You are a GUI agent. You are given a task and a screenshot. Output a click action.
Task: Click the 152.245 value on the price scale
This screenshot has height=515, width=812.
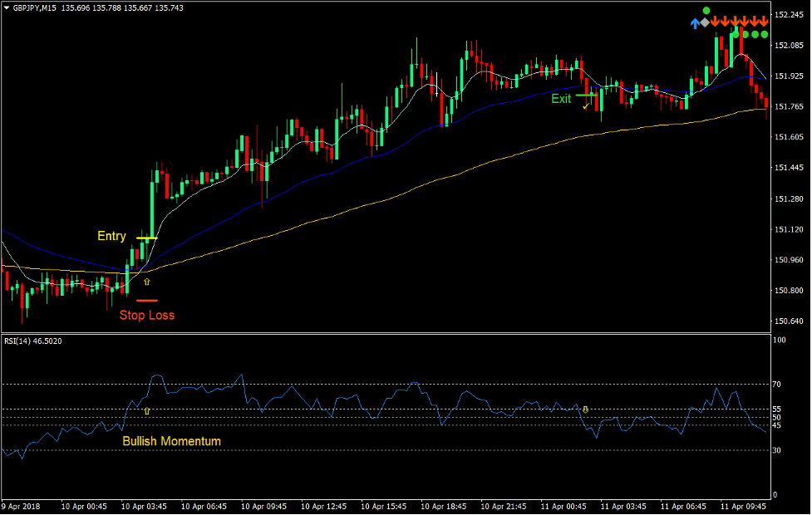pos(788,13)
